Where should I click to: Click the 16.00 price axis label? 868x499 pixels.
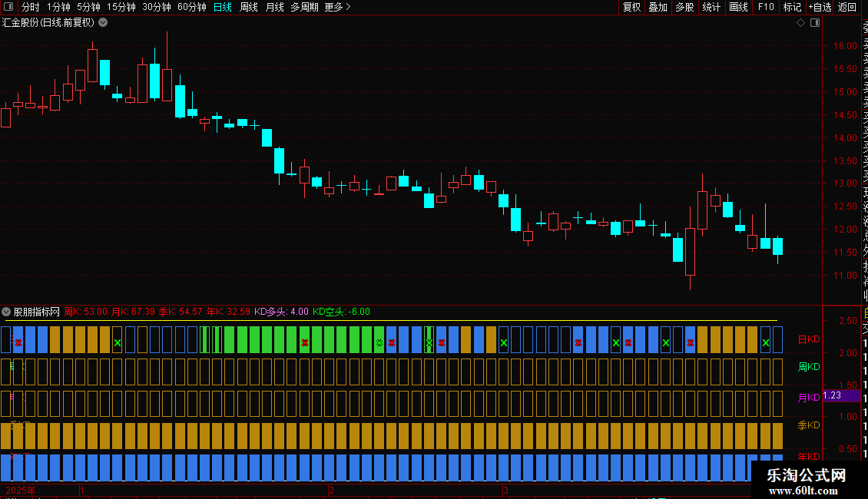click(x=845, y=46)
